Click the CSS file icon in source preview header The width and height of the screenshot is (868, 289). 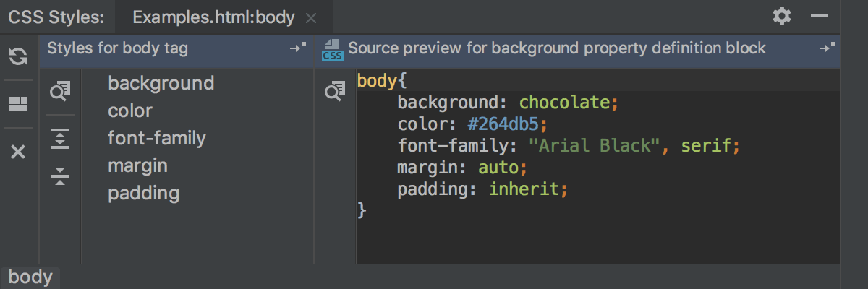tap(333, 49)
